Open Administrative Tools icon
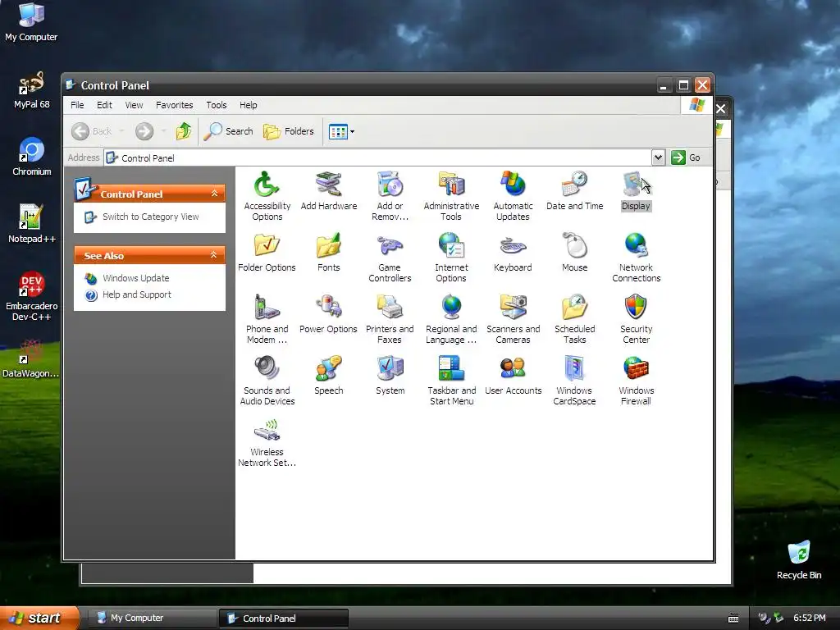This screenshot has height=630, width=840. point(451,185)
